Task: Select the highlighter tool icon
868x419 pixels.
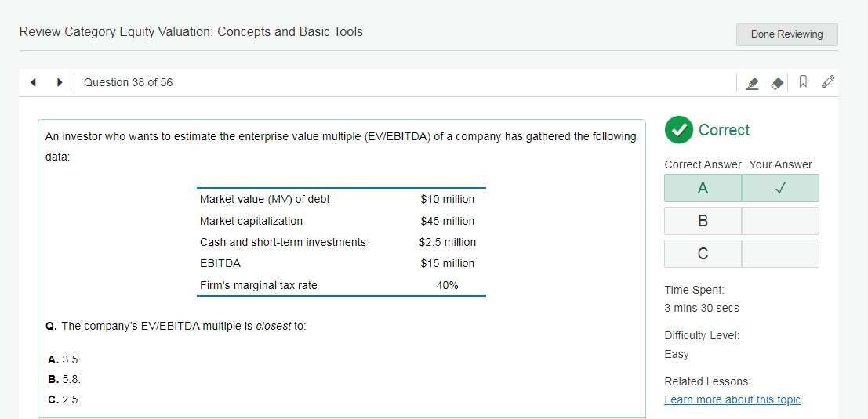Action: point(752,83)
